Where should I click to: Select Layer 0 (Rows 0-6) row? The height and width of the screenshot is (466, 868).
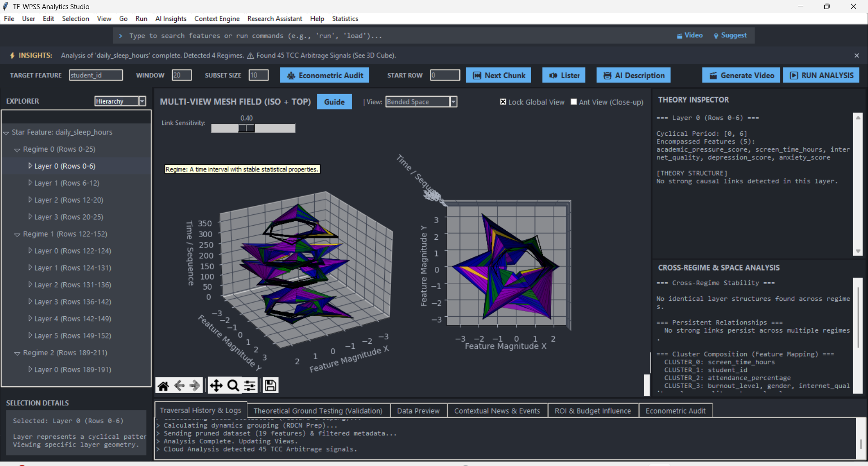coord(76,166)
